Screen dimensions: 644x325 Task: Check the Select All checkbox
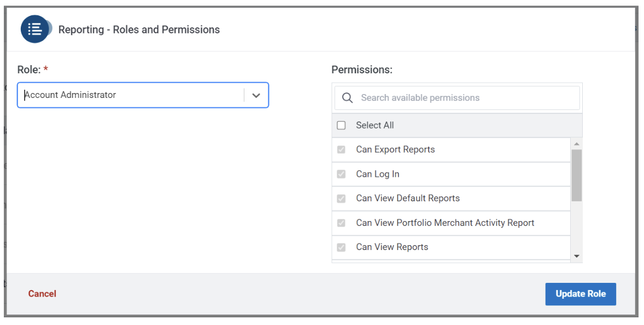[x=341, y=125]
